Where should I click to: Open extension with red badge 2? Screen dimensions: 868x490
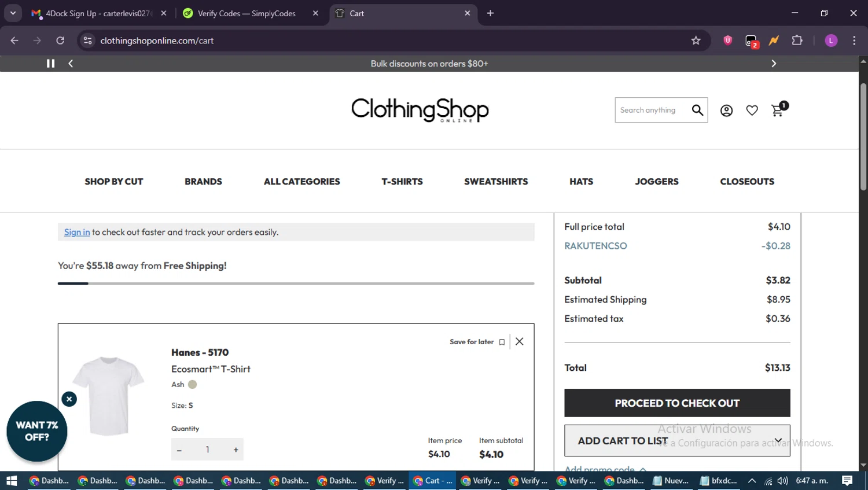pos(751,41)
